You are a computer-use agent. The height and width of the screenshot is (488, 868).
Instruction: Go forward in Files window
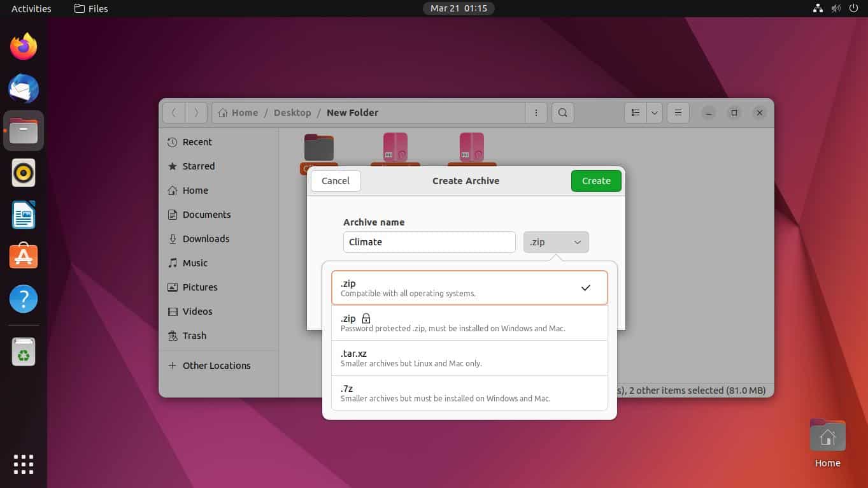pos(196,113)
